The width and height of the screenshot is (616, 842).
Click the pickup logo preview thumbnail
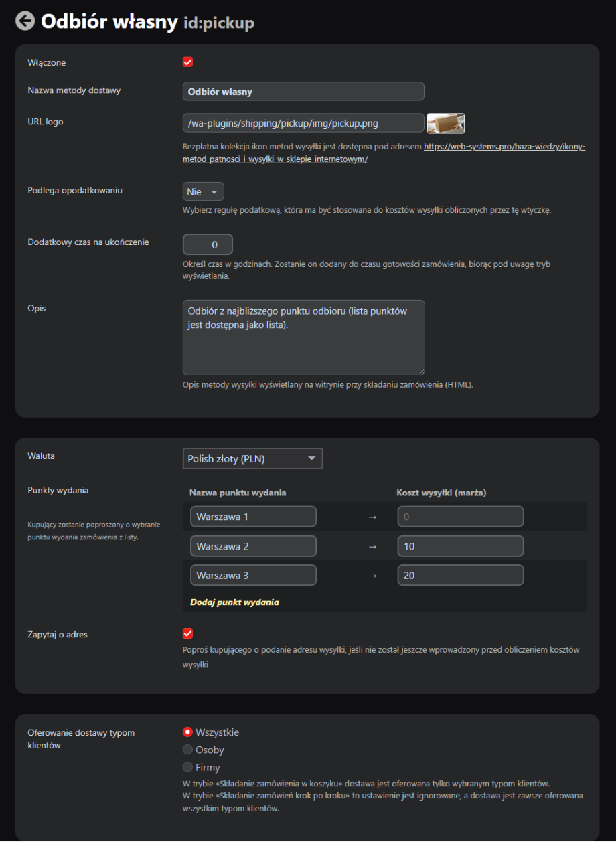445,123
